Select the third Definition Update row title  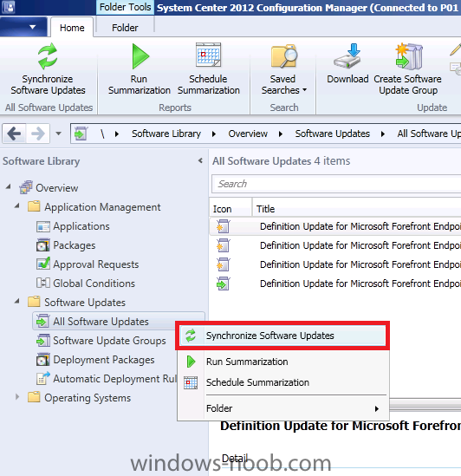[360, 264]
